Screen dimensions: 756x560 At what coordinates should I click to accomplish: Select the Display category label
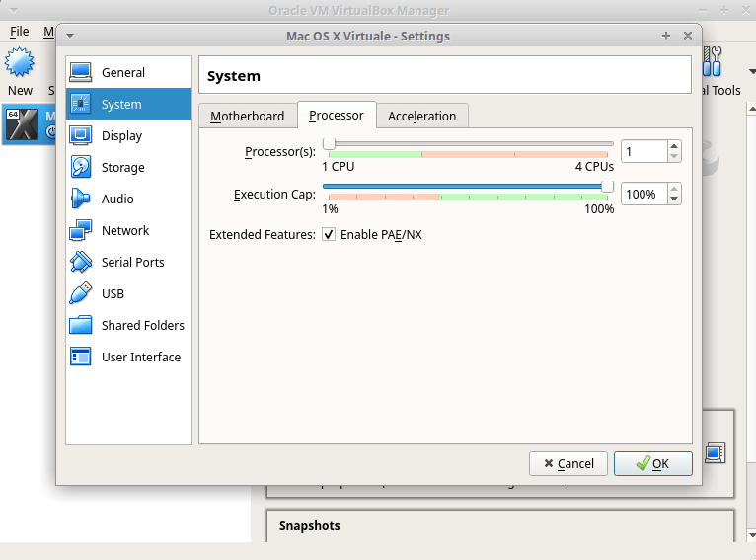click(x=121, y=136)
